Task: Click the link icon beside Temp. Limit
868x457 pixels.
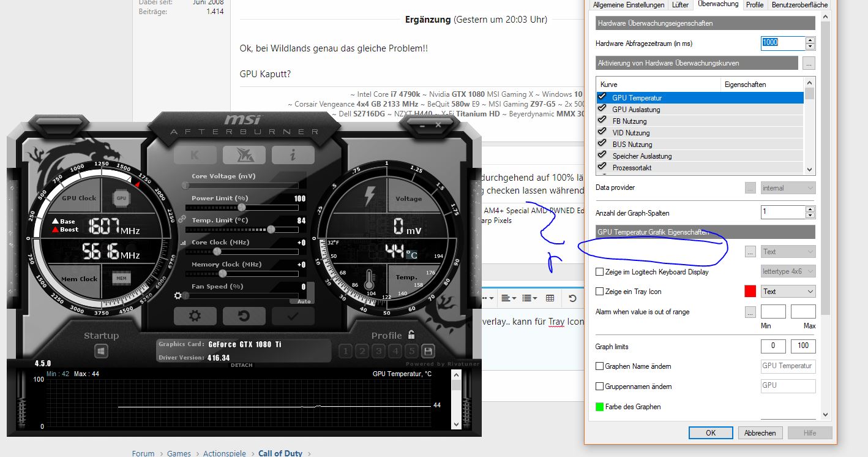Action: coord(181,219)
